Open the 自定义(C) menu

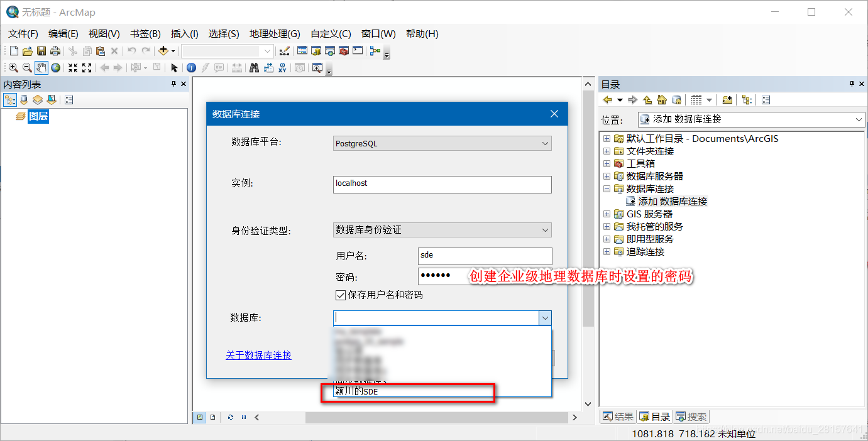pyautogui.click(x=332, y=33)
